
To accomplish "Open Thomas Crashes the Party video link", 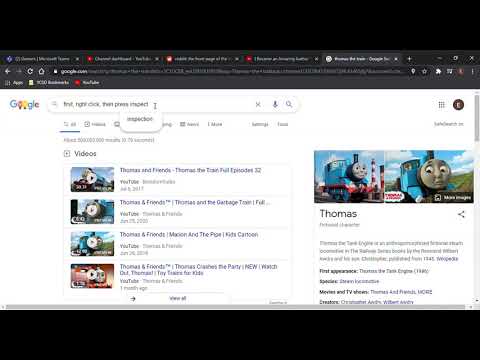I will point(198,270).
